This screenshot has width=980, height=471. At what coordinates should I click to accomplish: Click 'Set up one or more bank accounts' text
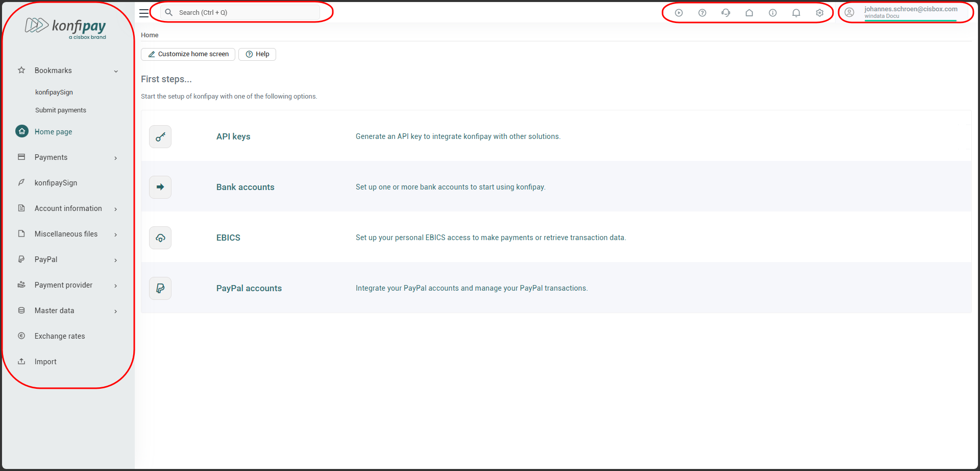point(451,187)
